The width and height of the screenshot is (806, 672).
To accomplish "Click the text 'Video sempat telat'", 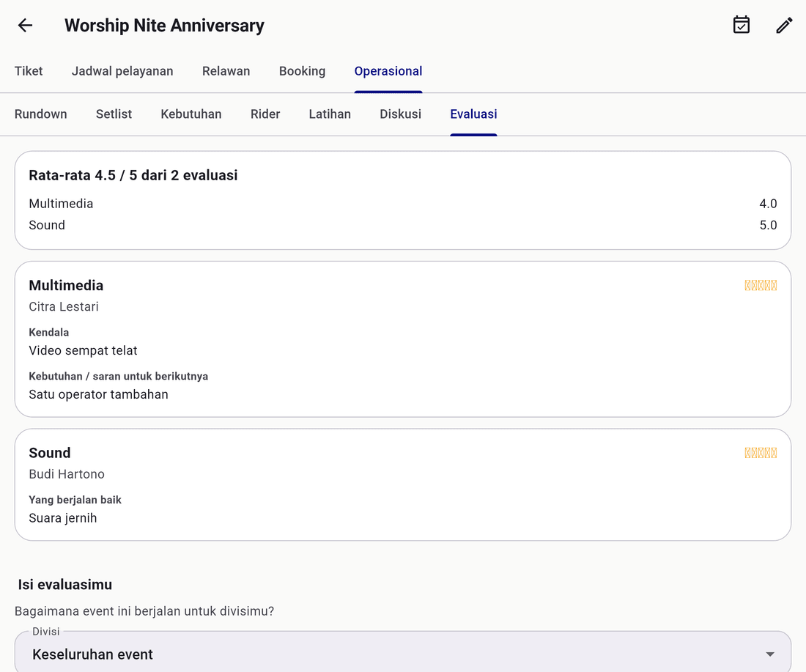I will click(x=84, y=350).
